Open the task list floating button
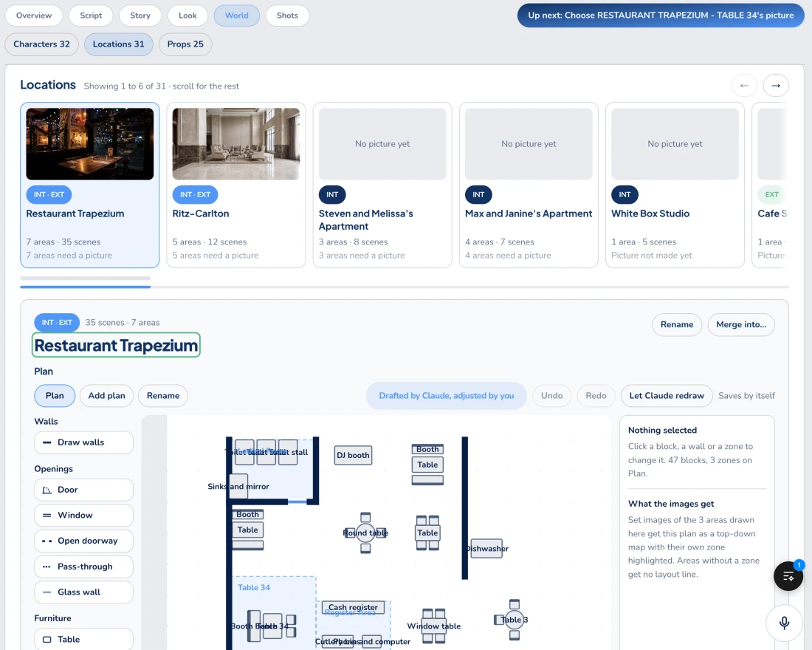The image size is (812, 650). pyautogui.click(x=788, y=576)
